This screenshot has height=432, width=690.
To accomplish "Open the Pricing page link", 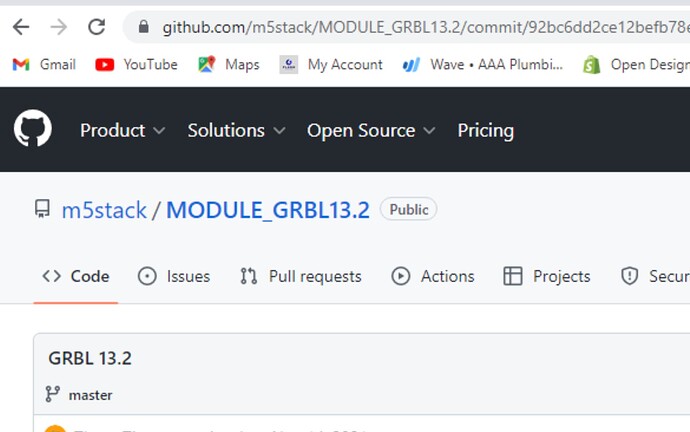I will pyautogui.click(x=485, y=131).
